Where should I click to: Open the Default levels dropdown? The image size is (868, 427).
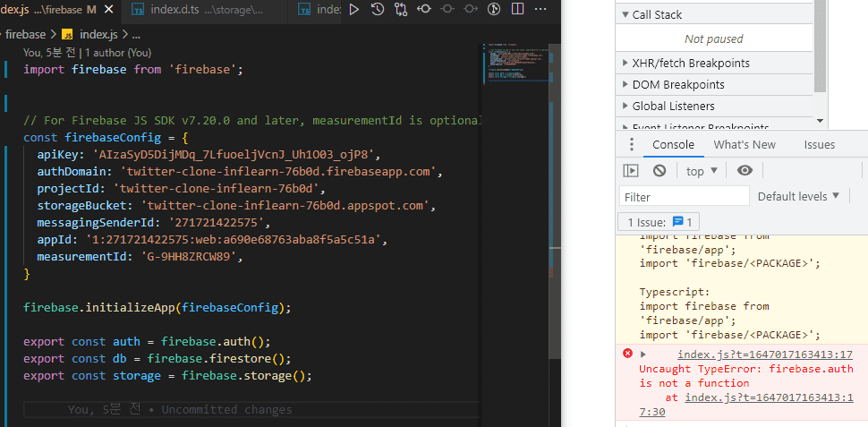click(x=798, y=197)
